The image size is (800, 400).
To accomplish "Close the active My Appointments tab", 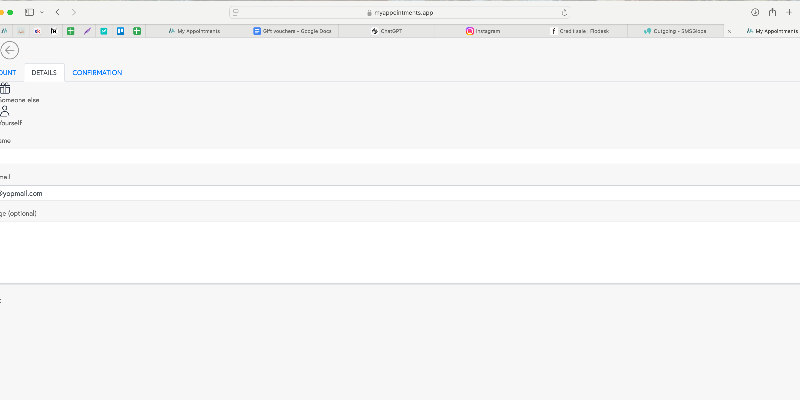I will pyautogui.click(x=729, y=31).
